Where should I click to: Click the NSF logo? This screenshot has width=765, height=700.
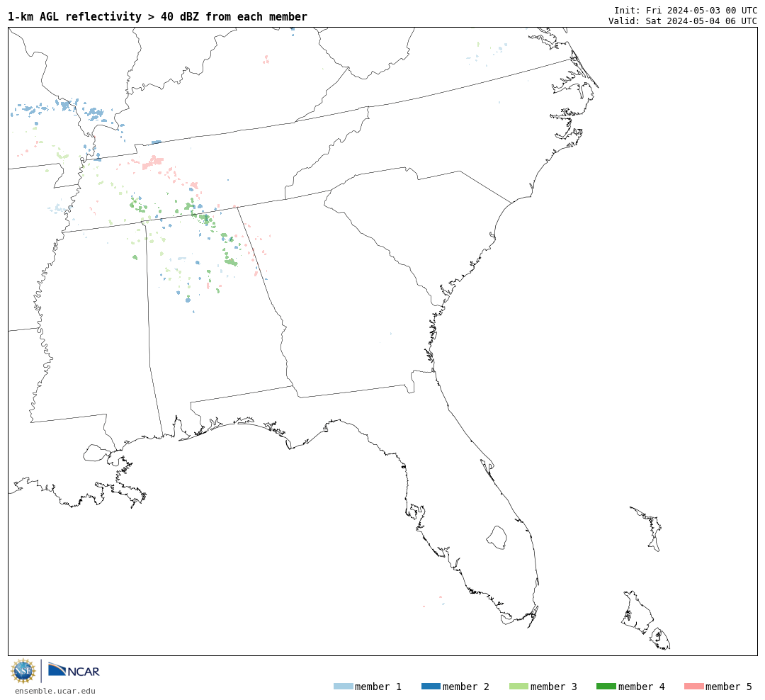23,671
